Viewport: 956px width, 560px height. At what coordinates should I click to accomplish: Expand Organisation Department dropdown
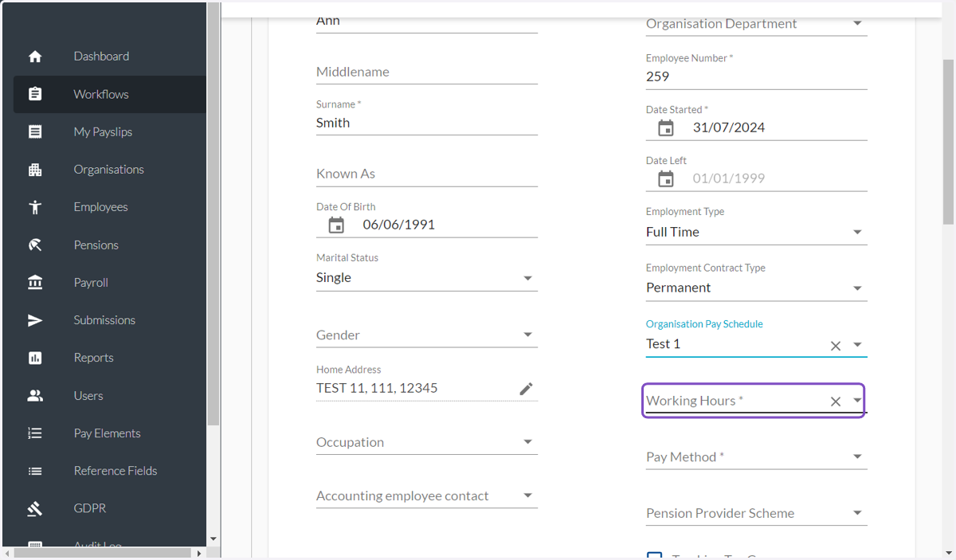pyautogui.click(x=857, y=24)
